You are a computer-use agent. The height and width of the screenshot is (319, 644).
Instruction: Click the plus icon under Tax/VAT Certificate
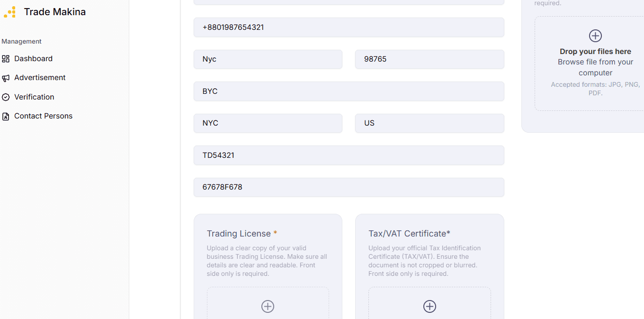pos(429,306)
